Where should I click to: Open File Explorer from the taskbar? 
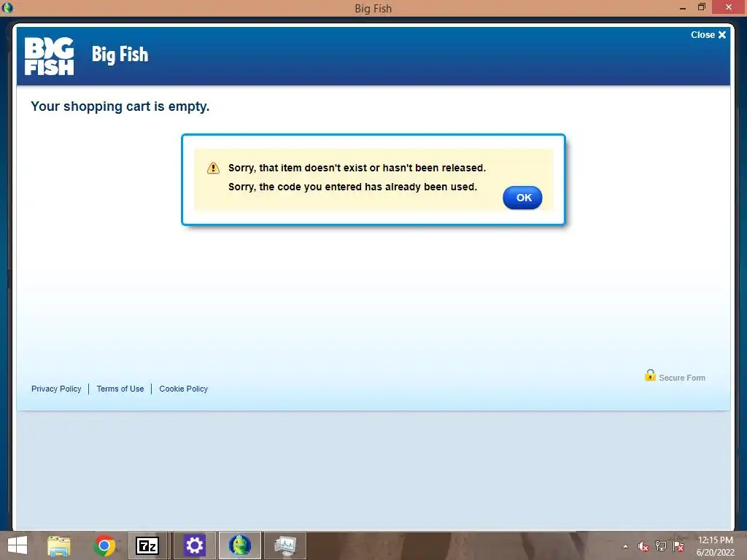click(x=59, y=545)
